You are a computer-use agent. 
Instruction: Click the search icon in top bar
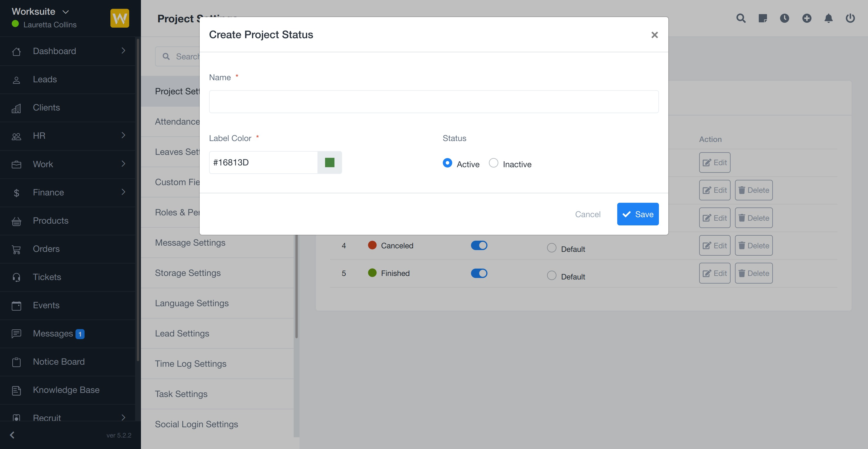[741, 18]
